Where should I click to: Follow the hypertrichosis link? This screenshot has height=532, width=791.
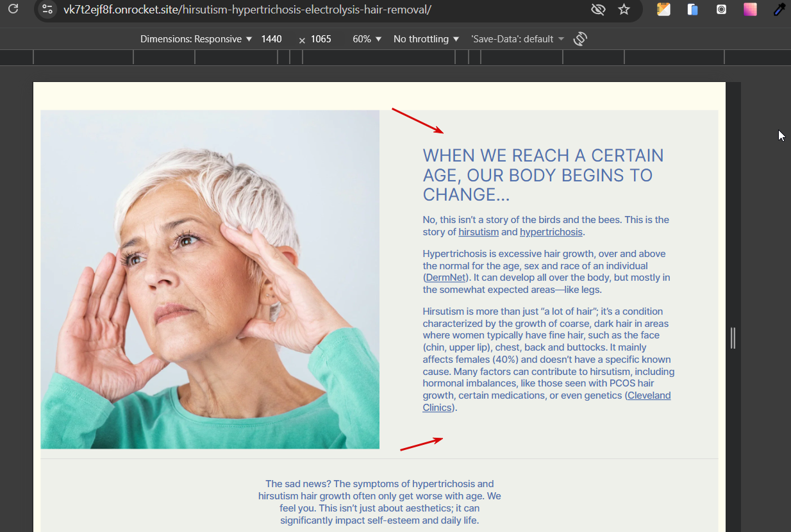tap(551, 232)
